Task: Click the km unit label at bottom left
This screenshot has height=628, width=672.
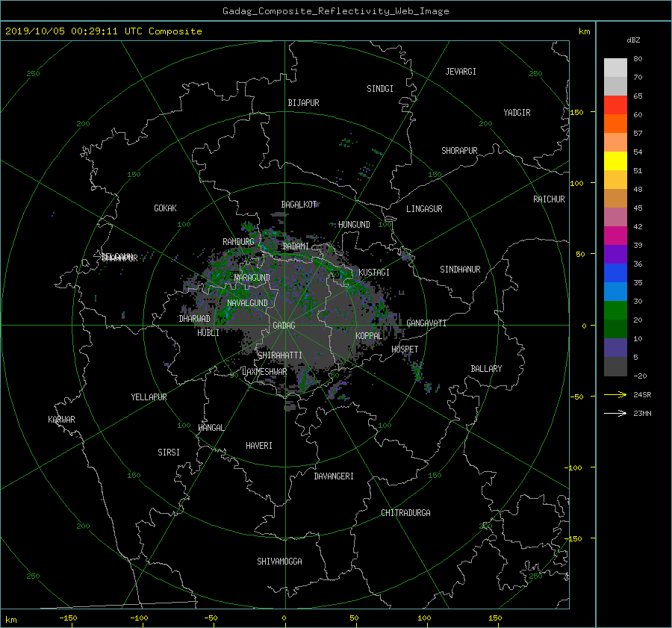Action: tap(10, 620)
